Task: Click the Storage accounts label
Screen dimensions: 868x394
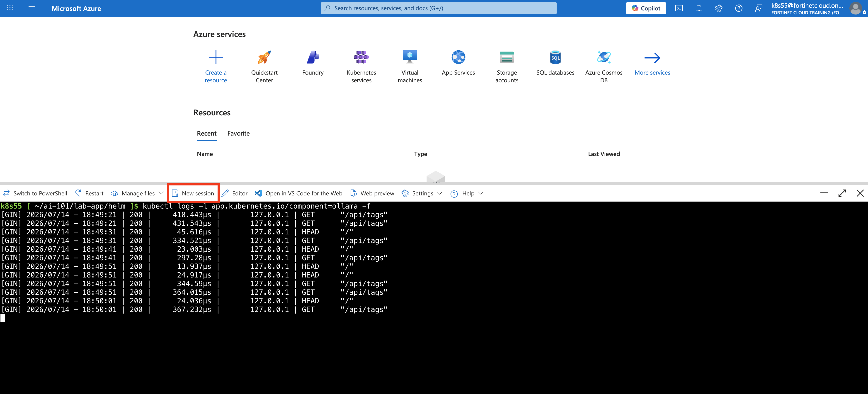Action: 507,76
